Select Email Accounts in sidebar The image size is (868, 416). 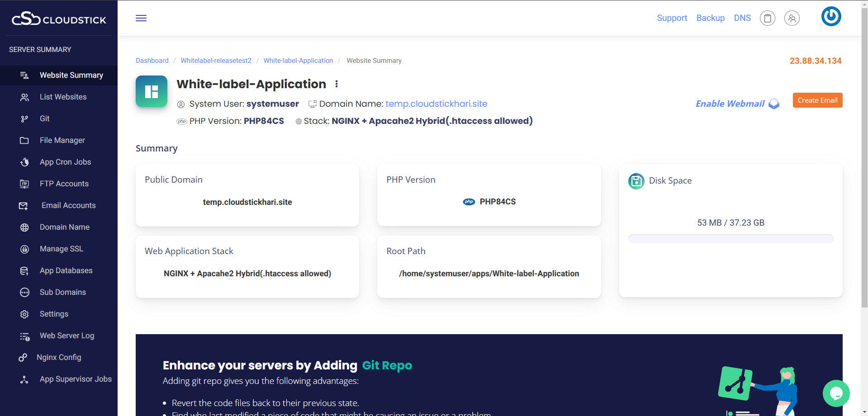pos(68,205)
